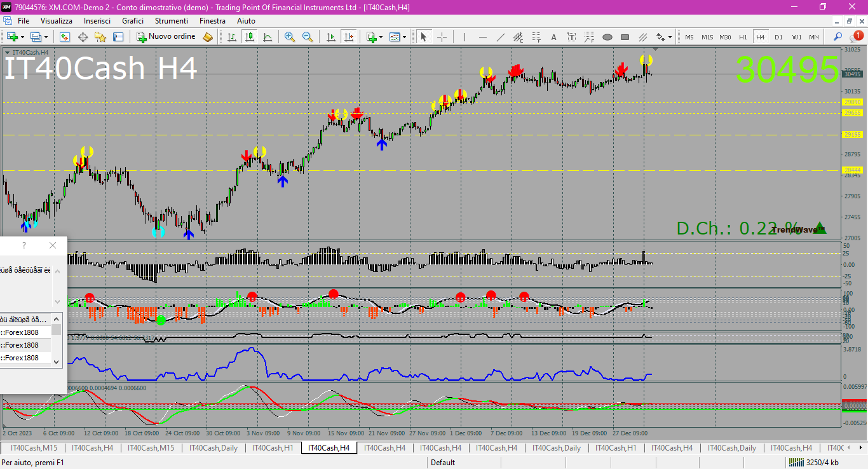The width and height of the screenshot is (868, 469).
Task: Select the text 'A' tool
Action: pos(553,37)
